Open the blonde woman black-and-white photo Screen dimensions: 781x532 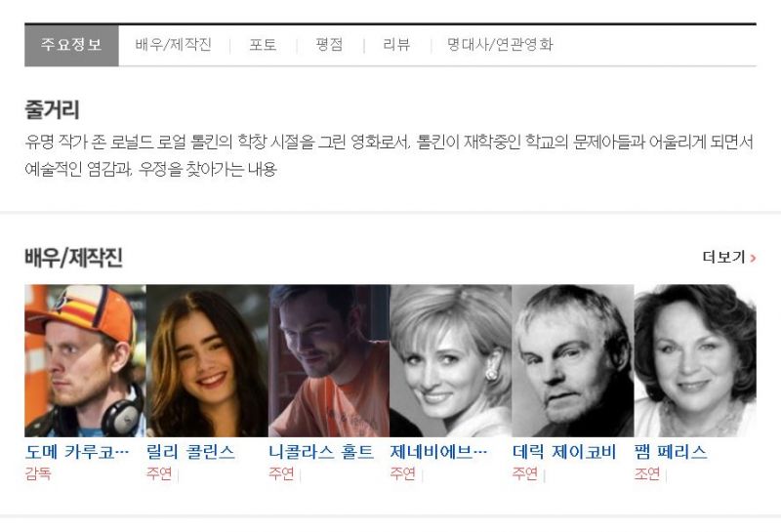coord(451,360)
